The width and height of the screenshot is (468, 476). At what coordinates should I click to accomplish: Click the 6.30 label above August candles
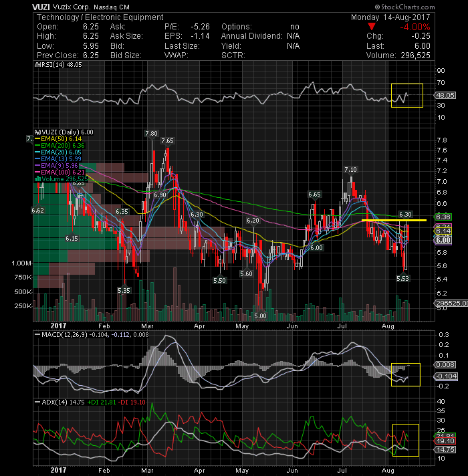pos(405,215)
